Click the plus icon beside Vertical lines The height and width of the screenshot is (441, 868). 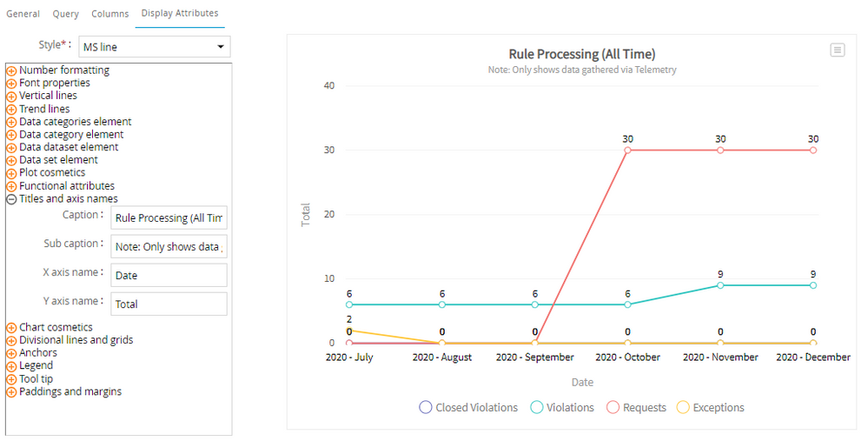pyautogui.click(x=11, y=97)
